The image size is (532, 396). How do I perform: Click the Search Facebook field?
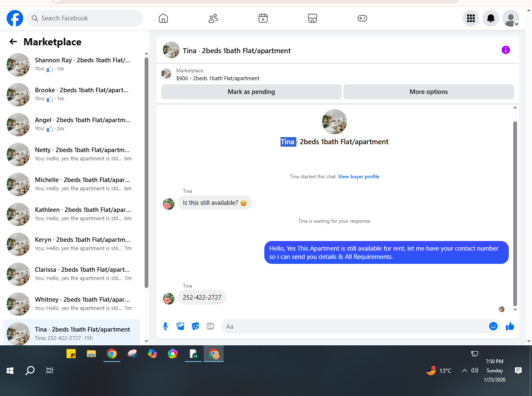tap(85, 18)
